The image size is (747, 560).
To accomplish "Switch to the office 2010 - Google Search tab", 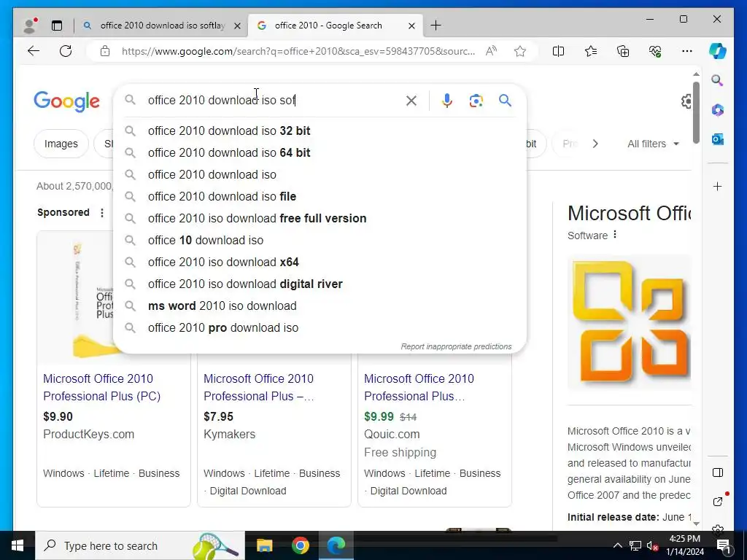I will click(x=328, y=26).
